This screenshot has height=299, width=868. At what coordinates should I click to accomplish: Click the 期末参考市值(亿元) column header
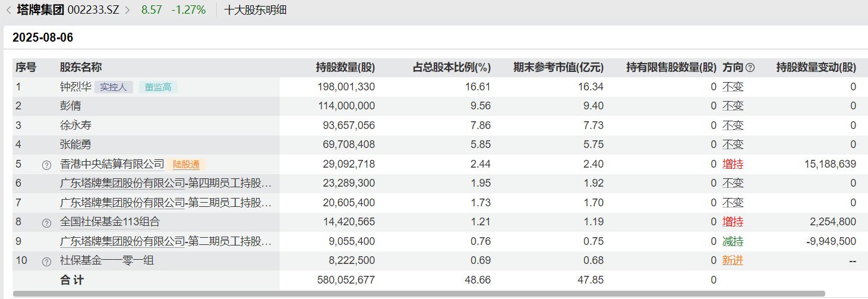[x=558, y=68]
